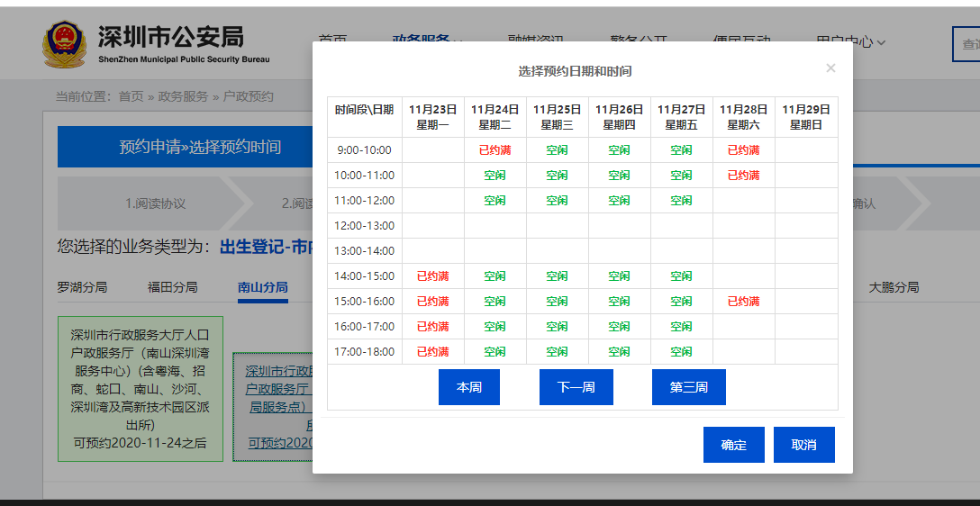This screenshot has height=506, width=980.
Task: Select the 大鹏分局 tab
Action: (894, 288)
